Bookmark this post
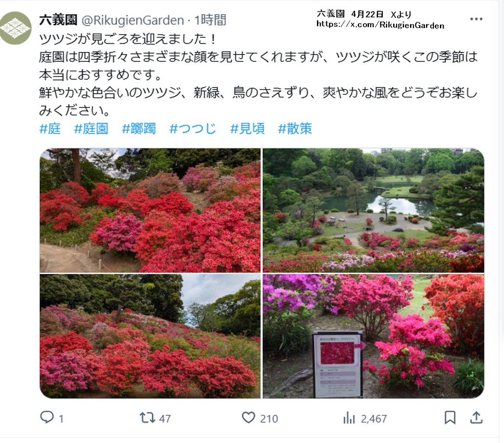Screen dimensions: 504x443 pyautogui.click(x=450, y=417)
